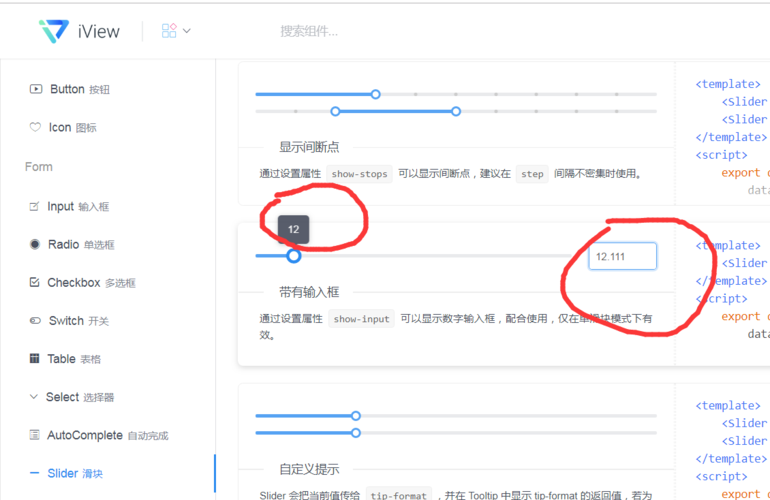Click the dash icon beside Slider
This screenshot has width=770, height=500.
pyautogui.click(x=34, y=473)
